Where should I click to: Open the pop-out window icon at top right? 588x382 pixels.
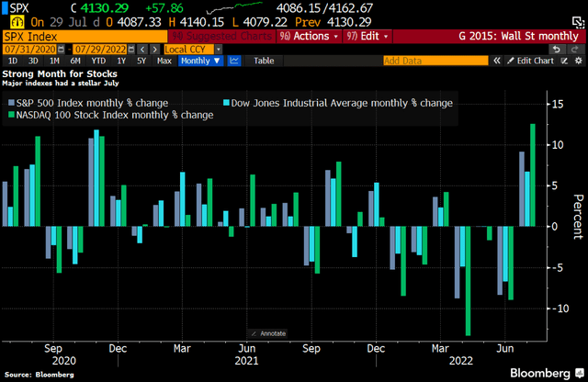(x=578, y=22)
